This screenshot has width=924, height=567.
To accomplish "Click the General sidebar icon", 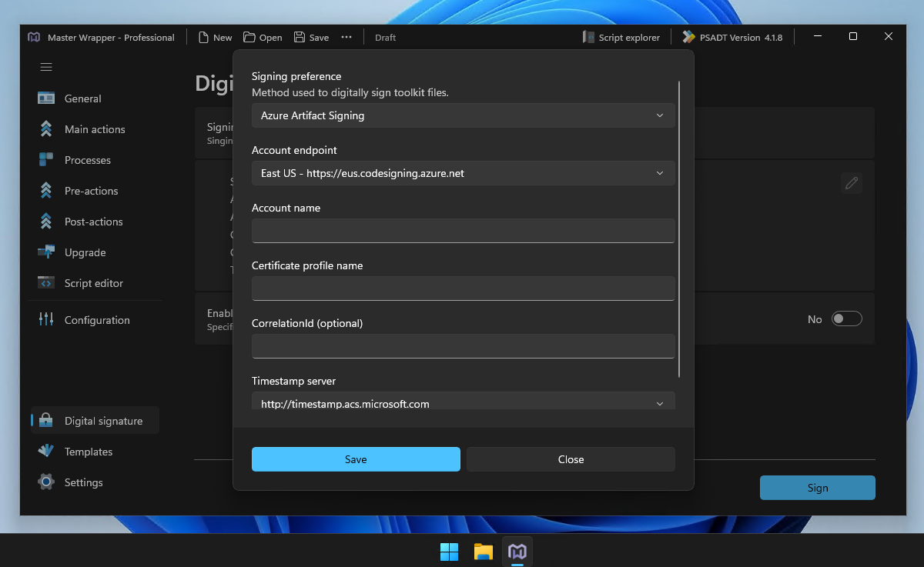I will pyautogui.click(x=46, y=98).
